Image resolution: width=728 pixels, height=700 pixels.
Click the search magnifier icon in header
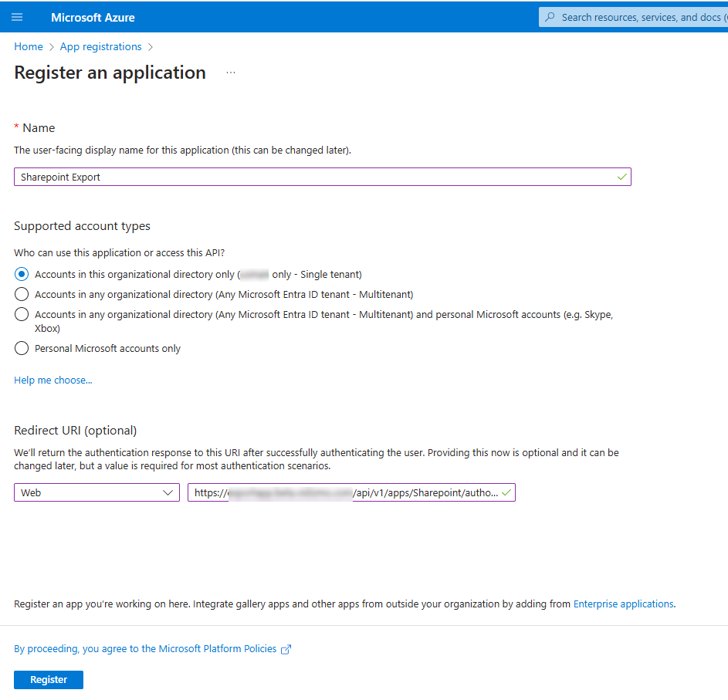click(550, 17)
